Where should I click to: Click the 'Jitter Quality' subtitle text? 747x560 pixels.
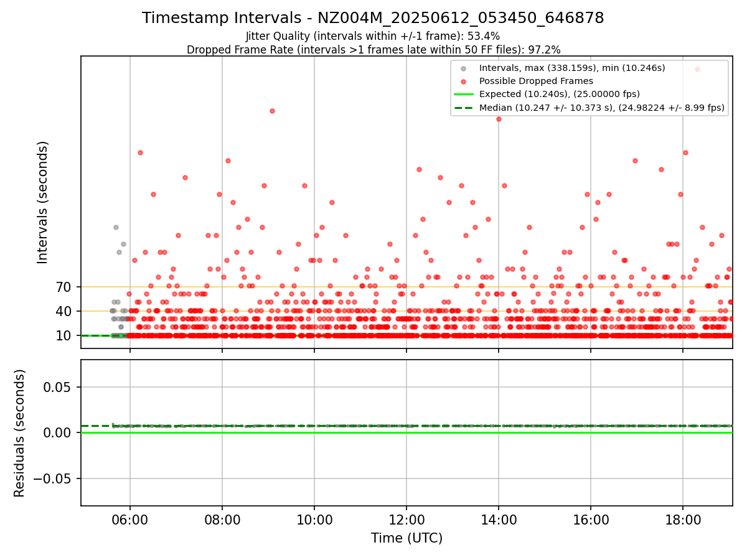[373, 36]
